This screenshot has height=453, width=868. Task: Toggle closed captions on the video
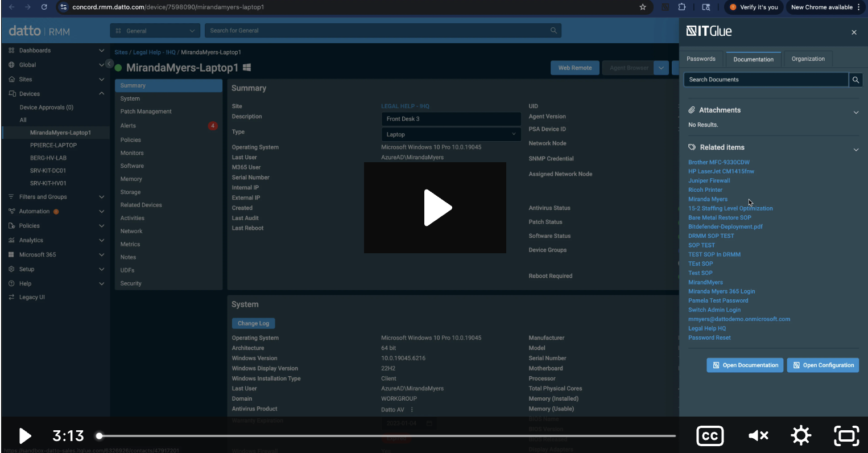click(710, 436)
